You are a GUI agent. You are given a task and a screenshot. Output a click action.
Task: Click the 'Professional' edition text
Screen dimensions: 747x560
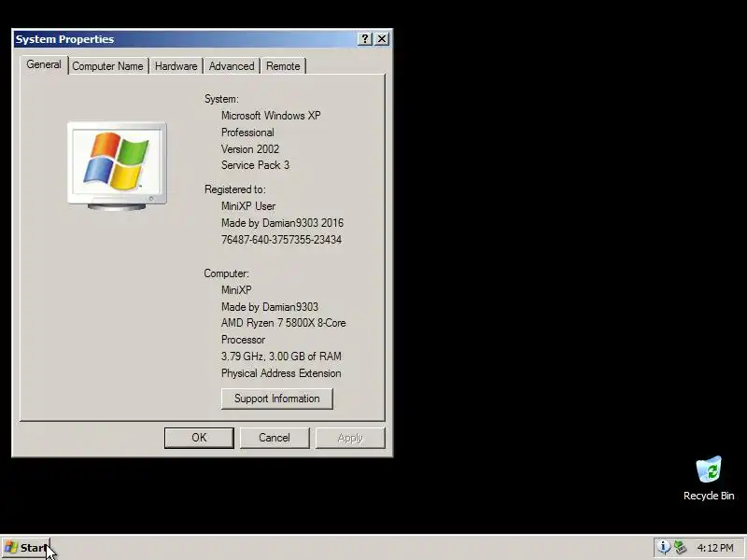247,133
